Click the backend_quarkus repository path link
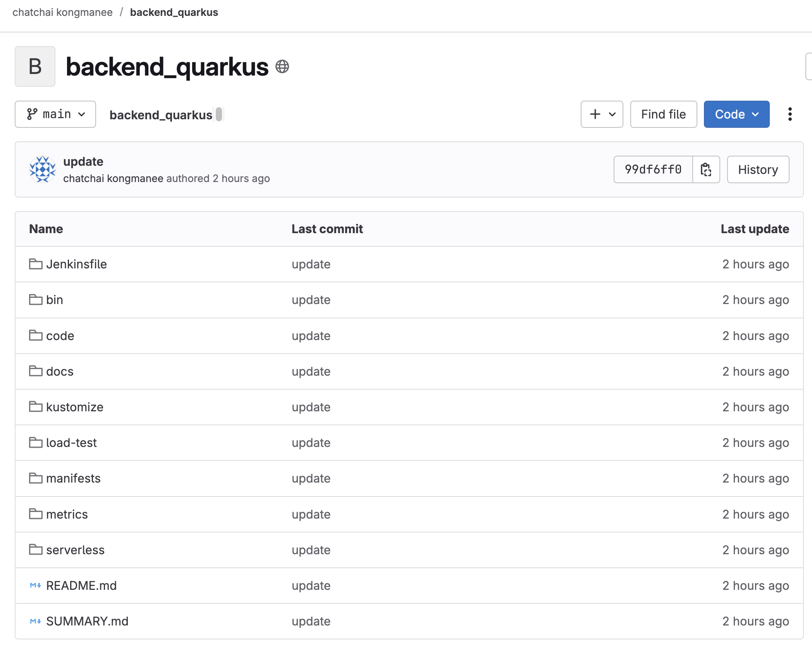The image size is (812, 646). (161, 115)
